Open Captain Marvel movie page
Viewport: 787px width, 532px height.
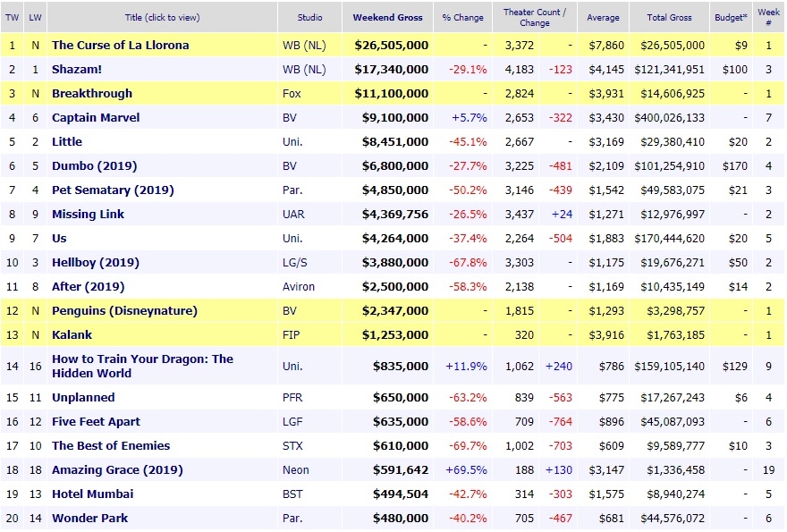pyautogui.click(x=96, y=117)
